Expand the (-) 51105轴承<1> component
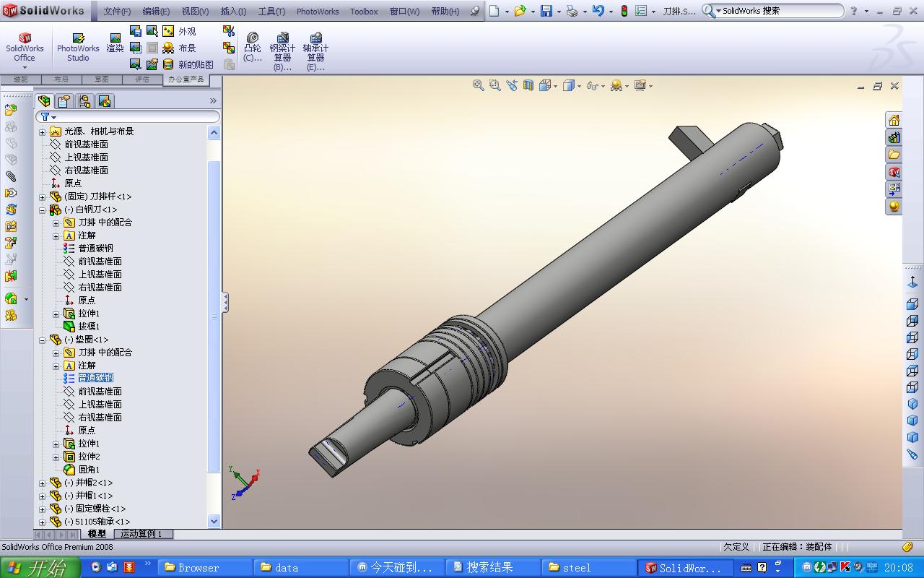Viewport: 924px width, 578px height. pos(42,522)
